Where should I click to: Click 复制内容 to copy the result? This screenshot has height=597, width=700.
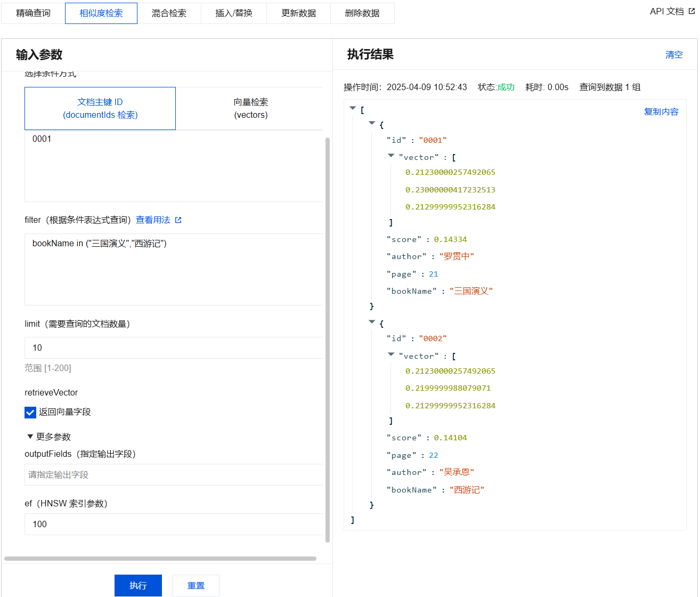coord(661,111)
